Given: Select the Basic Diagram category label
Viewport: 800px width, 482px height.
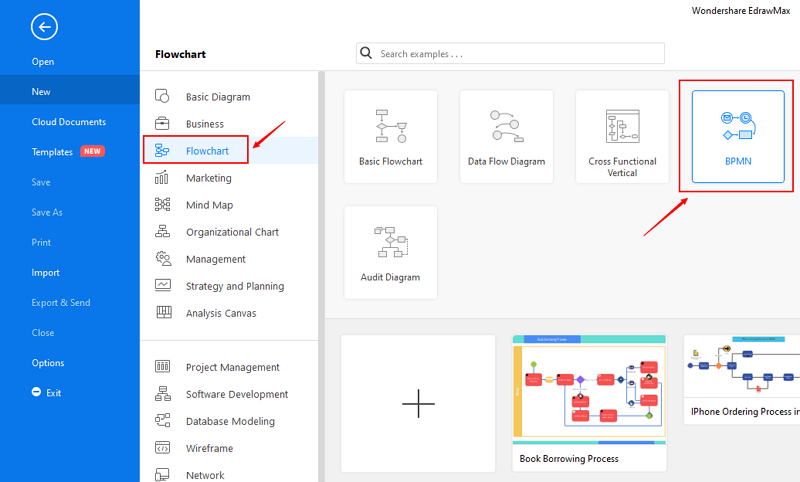Looking at the screenshot, I should (x=218, y=97).
